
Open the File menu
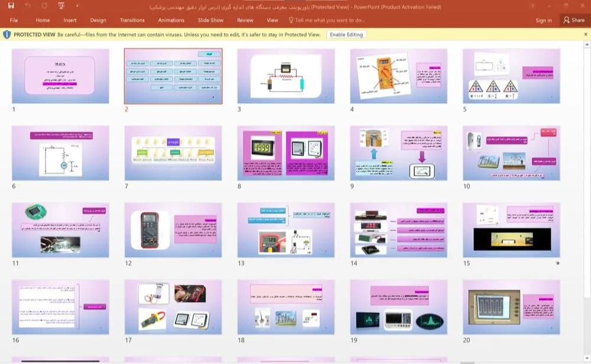(14, 20)
